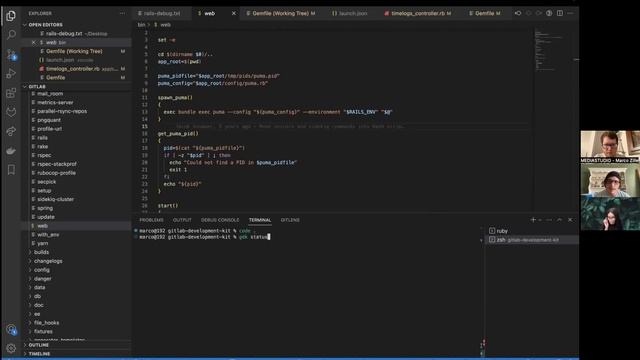Open the Source Control view
The width and height of the screenshot is (640, 360).
coord(11,54)
